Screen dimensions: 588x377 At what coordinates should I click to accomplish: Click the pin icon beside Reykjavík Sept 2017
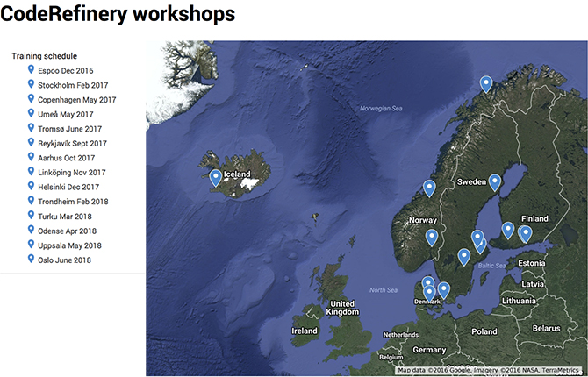tap(31, 143)
